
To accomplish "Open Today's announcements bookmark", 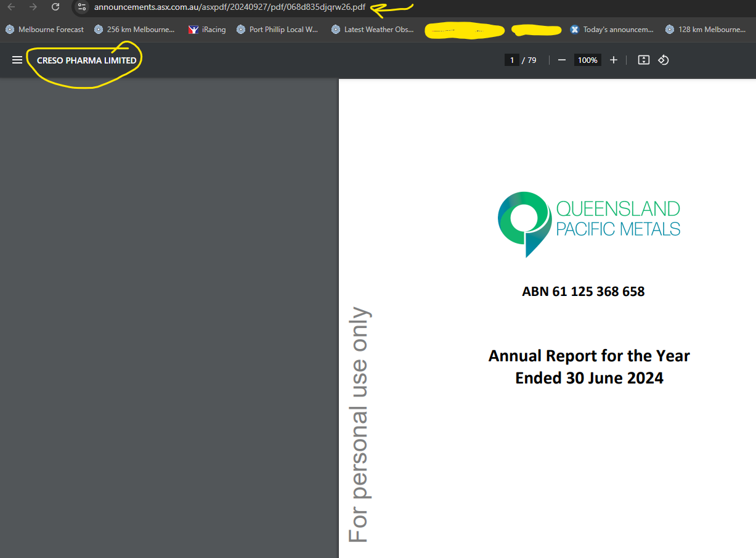I will coord(612,30).
